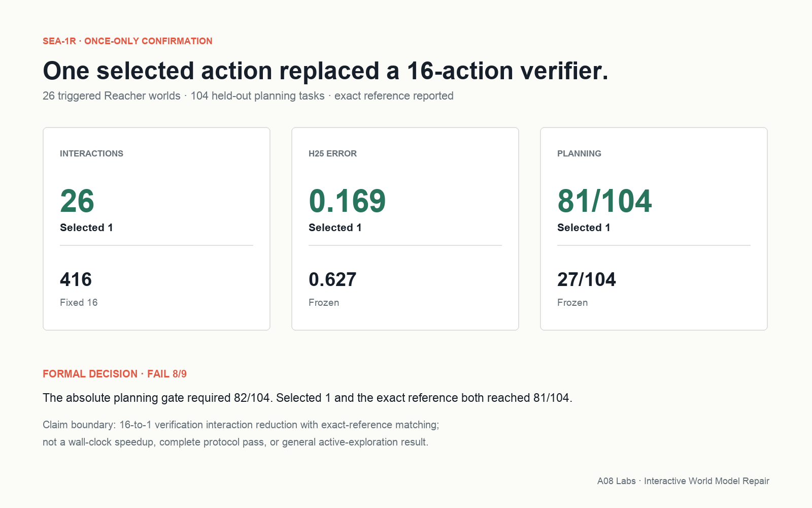Viewport: 812px width, 508px height.
Task: Select the Frozen label under 27/104
Action: [x=572, y=303]
